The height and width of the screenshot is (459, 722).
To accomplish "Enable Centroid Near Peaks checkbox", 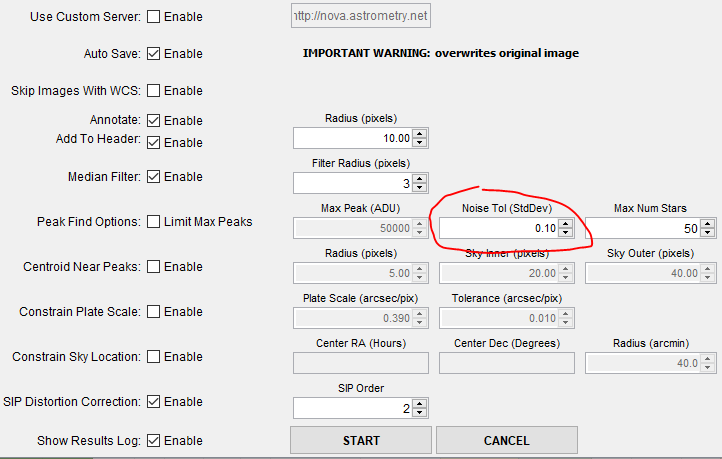I will click(153, 267).
